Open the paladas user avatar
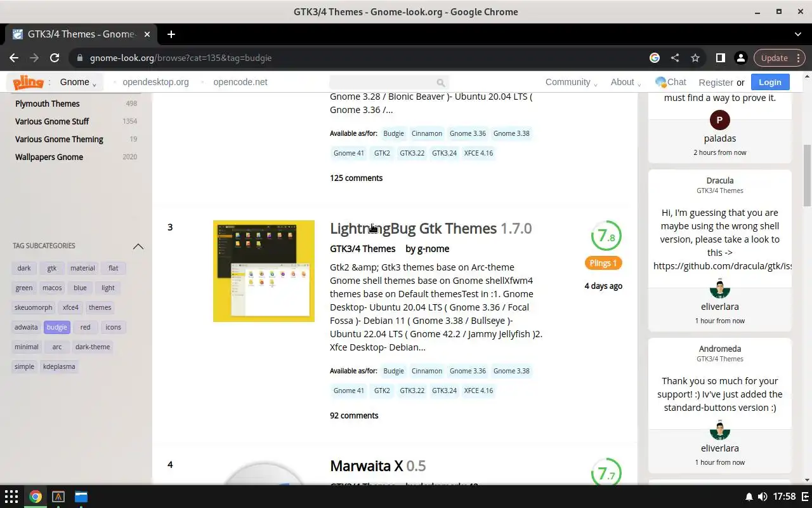The image size is (812, 508). tap(719, 120)
